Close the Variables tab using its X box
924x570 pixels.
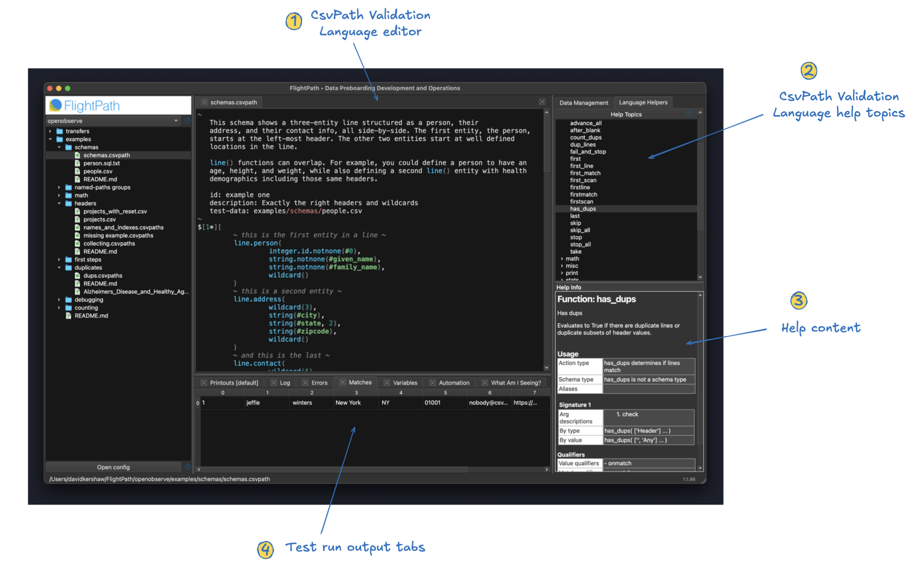pos(387,383)
